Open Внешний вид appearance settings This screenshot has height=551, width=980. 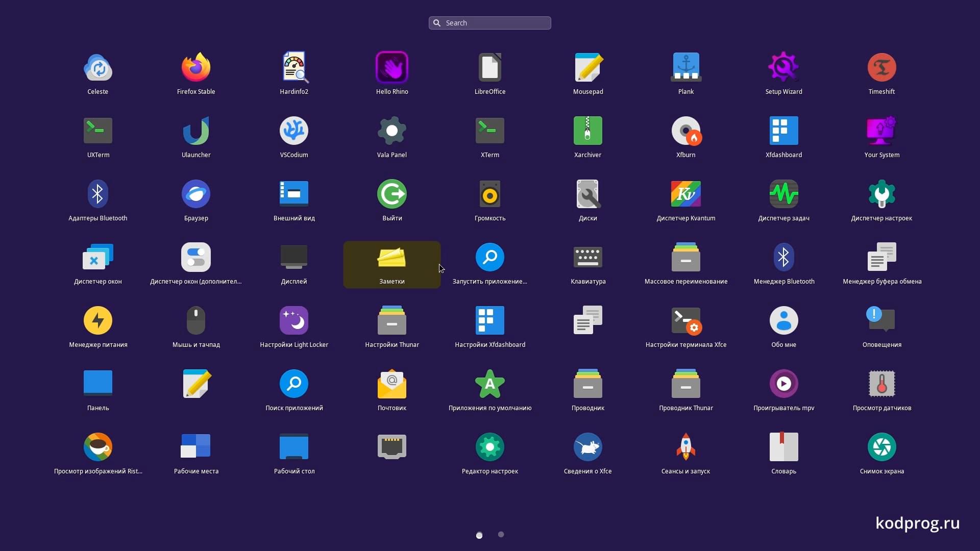(294, 194)
